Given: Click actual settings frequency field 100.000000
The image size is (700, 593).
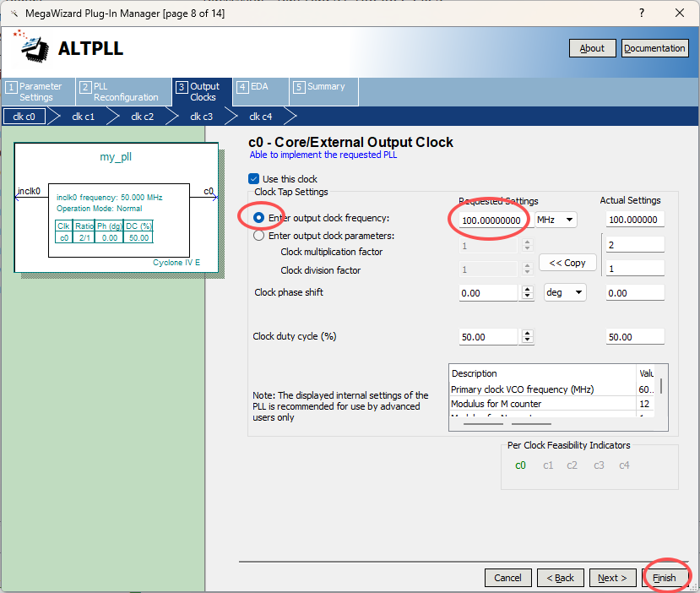Looking at the screenshot, I should [x=635, y=220].
